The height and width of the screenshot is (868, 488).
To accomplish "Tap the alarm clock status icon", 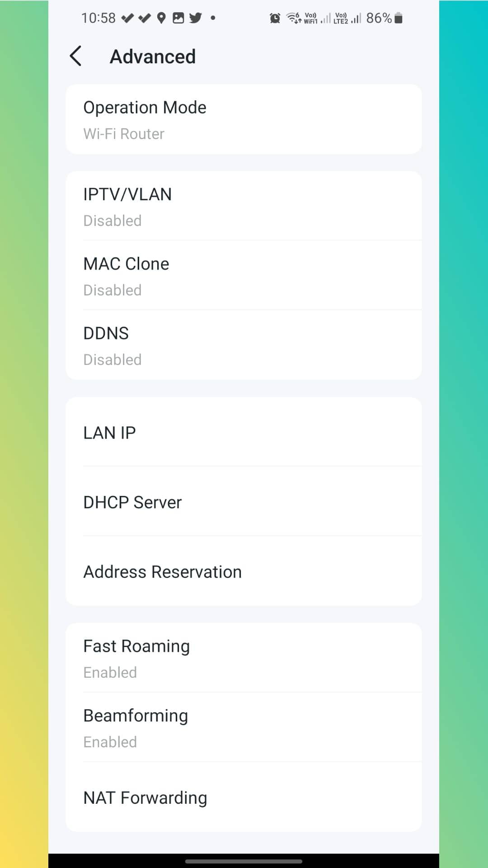I will point(275,18).
